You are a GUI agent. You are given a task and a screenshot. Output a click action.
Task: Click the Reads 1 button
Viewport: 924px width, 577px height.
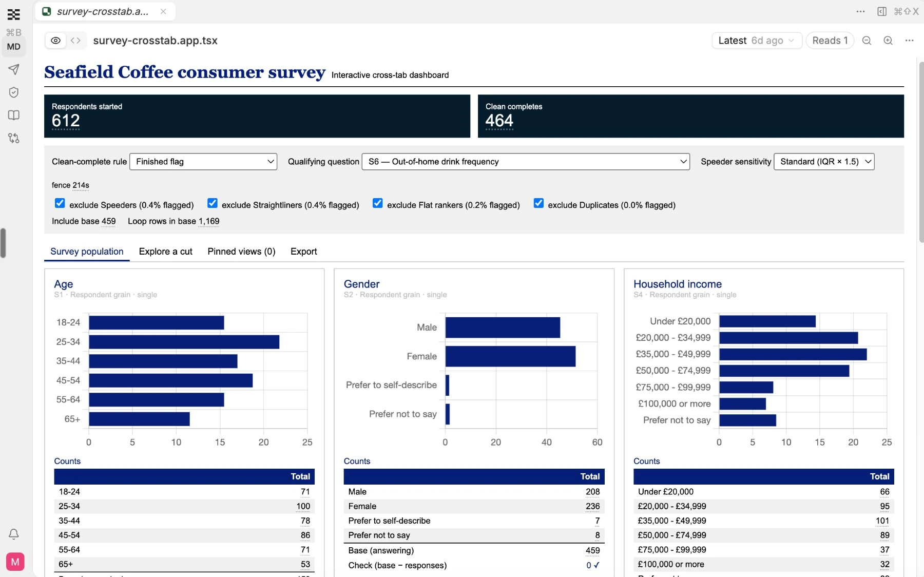pos(830,41)
